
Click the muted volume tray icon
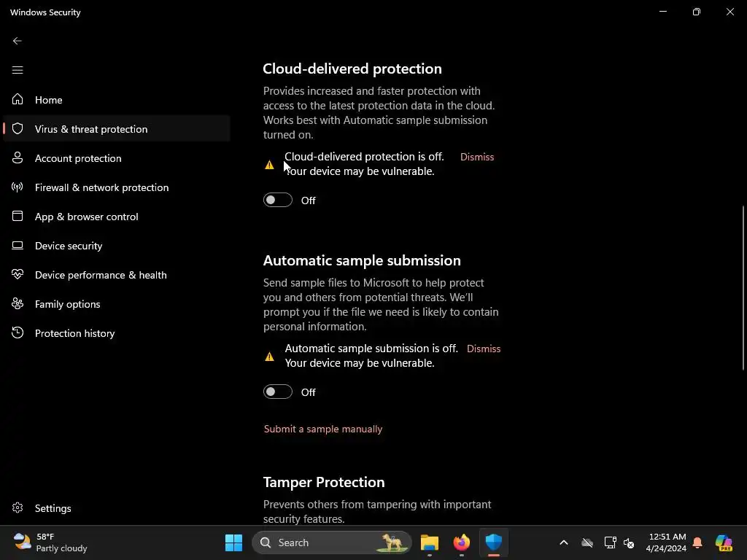(629, 542)
